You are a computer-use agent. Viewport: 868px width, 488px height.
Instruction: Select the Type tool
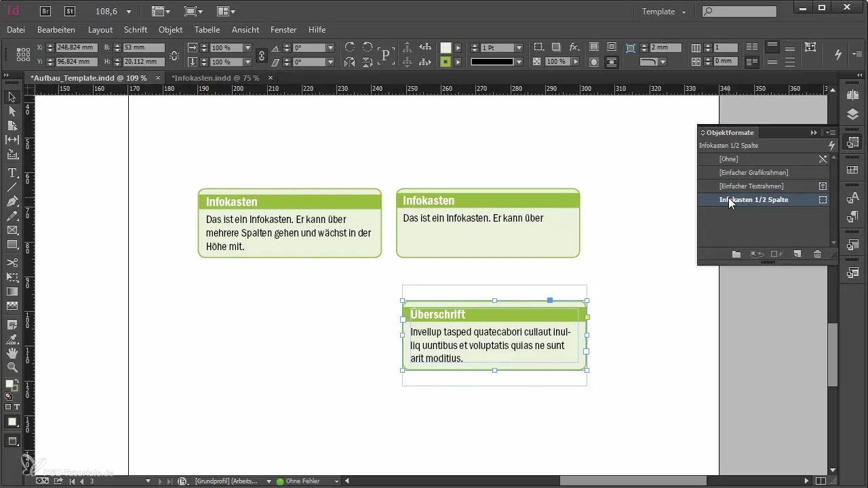click(x=12, y=173)
